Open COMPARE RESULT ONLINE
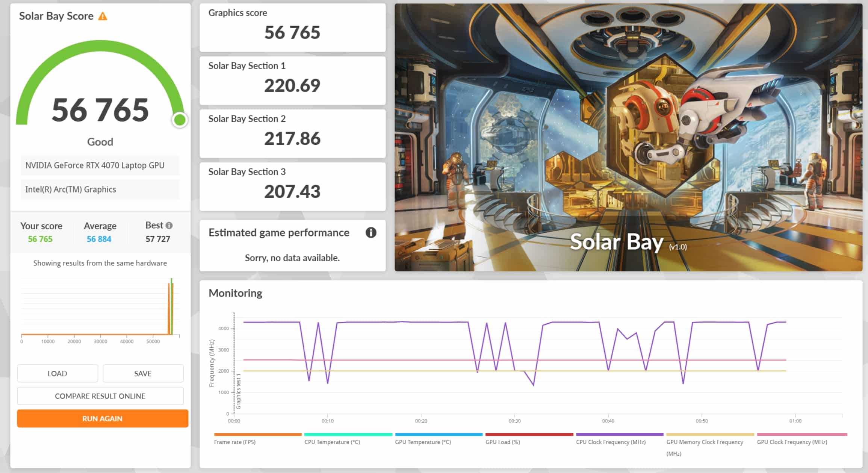 [x=100, y=396]
